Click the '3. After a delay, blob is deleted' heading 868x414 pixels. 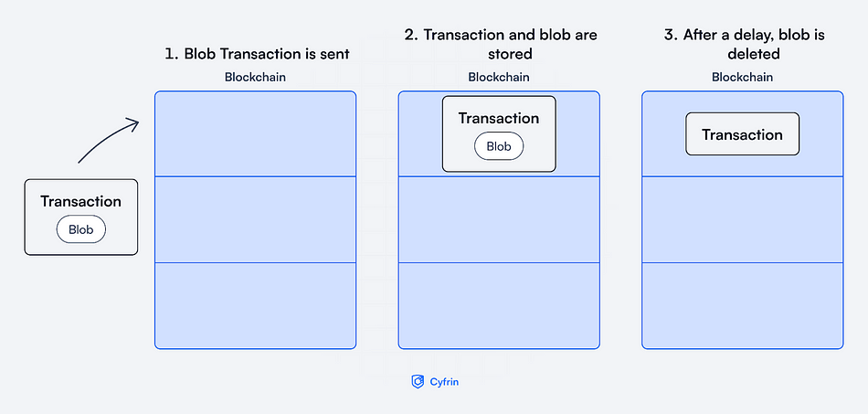(744, 44)
